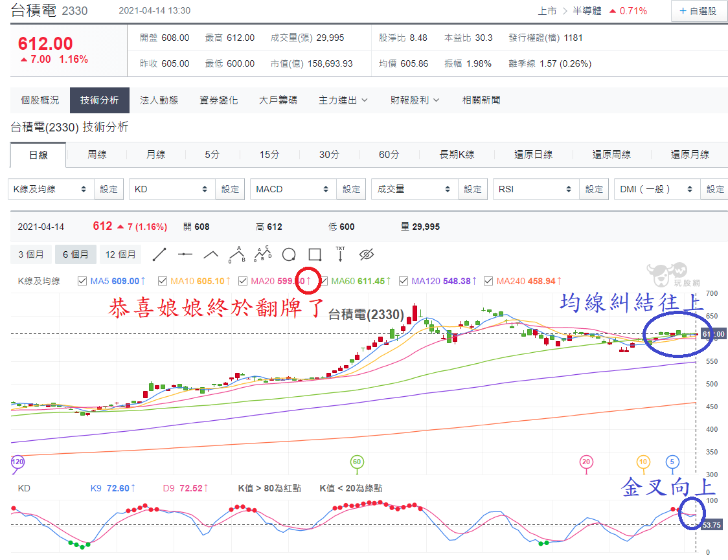Screen dimensions: 728x560
Task: Open the 半導體 category link
Action: tap(587, 11)
